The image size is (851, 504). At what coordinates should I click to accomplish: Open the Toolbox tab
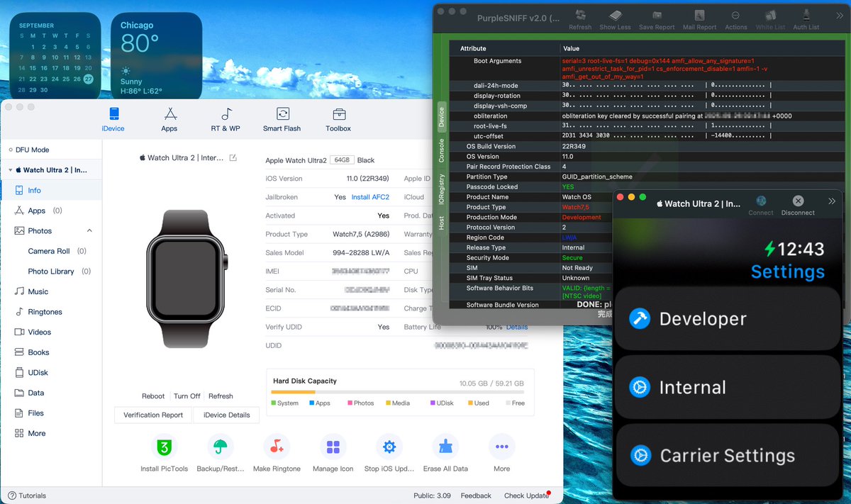338,119
